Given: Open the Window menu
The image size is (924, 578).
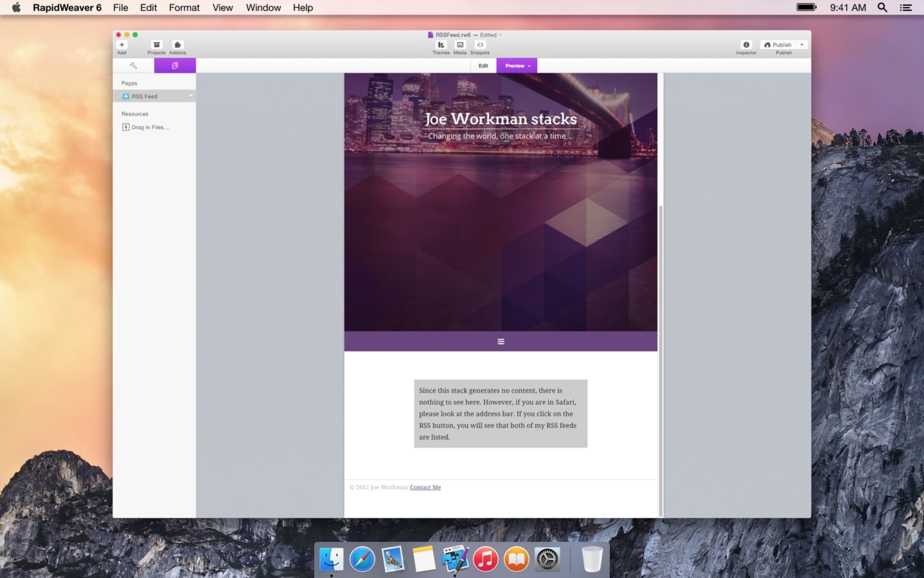Looking at the screenshot, I should click(263, 8).
